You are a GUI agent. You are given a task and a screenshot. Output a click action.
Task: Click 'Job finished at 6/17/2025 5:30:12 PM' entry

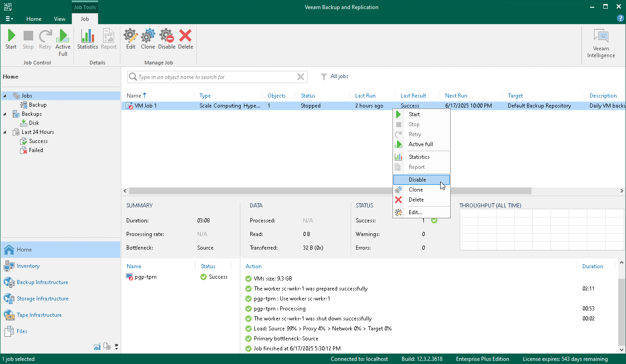point(297,349)
